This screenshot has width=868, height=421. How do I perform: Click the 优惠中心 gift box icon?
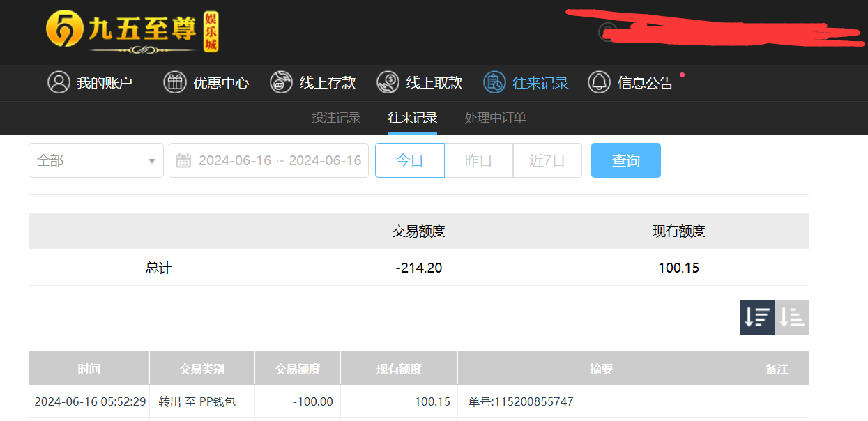(174, 82)
